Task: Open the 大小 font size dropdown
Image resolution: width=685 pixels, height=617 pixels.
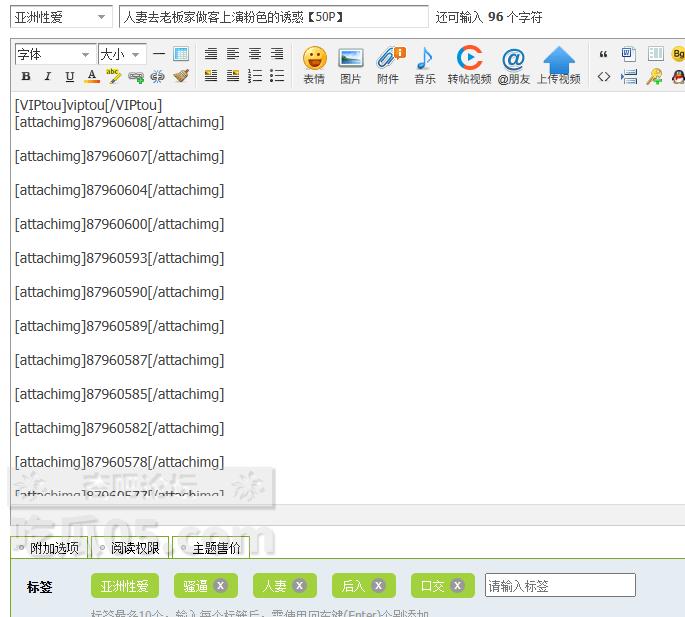Action: [121, 54]
